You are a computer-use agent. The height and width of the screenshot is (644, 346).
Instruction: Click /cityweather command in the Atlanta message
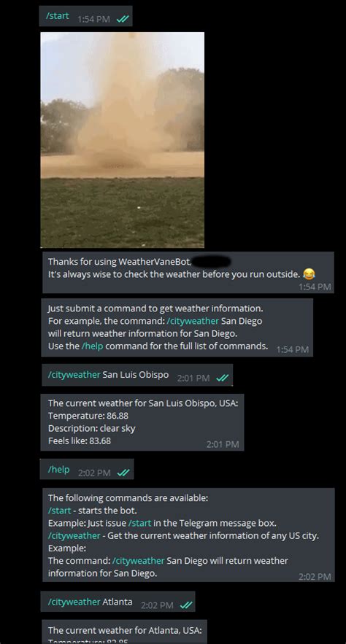[x=74, y=602]
